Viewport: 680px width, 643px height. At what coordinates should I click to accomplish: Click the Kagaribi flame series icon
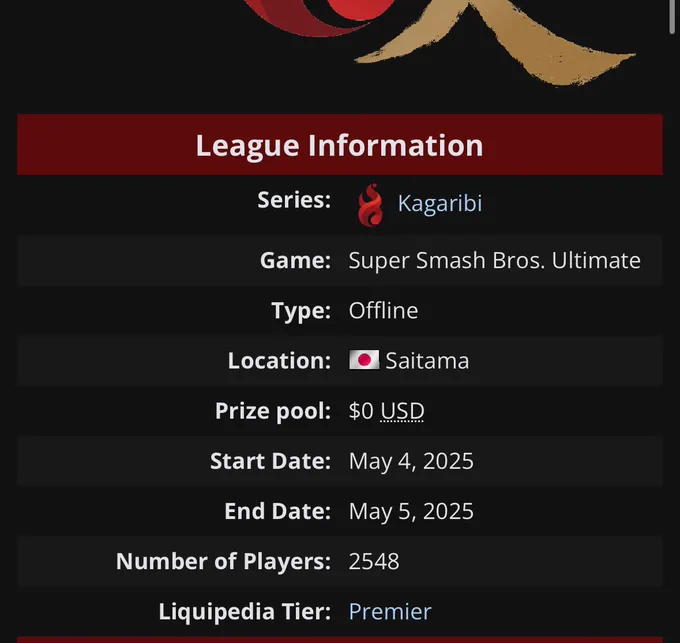pyautogui.click(x=370, y=205)
